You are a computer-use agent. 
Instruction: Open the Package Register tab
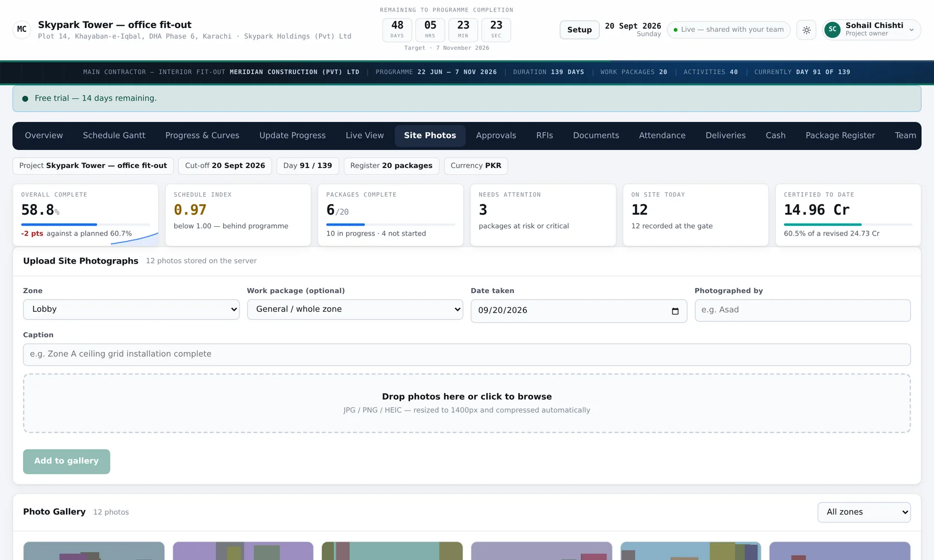click(x=840, y=136)
